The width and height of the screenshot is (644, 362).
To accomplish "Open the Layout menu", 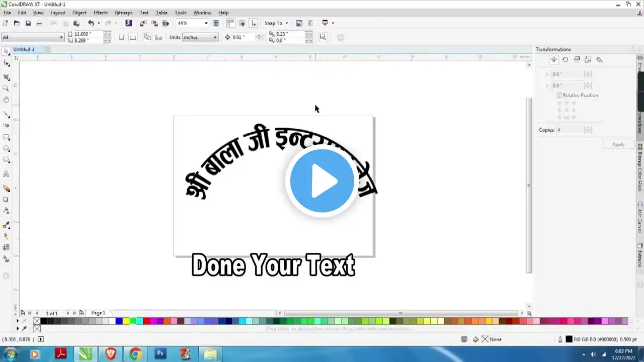I will tap(58, 13).
